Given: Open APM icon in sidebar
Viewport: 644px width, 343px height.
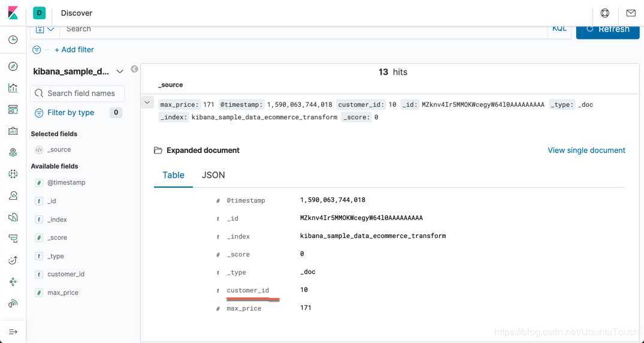Looking at the screenshot, I should click(x=13, y=239).
